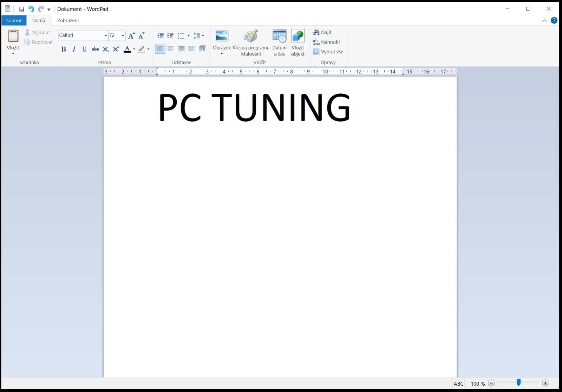
Task: Apply the font color A button
Action: pos(127,49)
